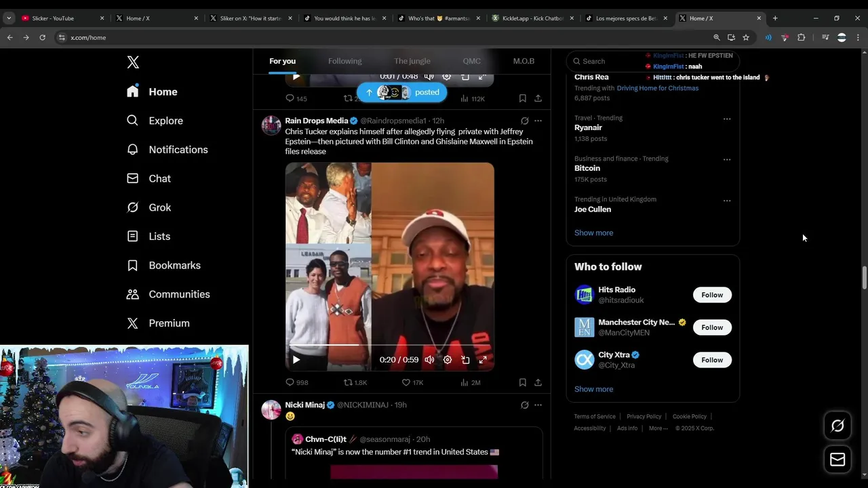
Task: Open Grok explain on Nicki Minaj post
Action: [x=524, y=405]
